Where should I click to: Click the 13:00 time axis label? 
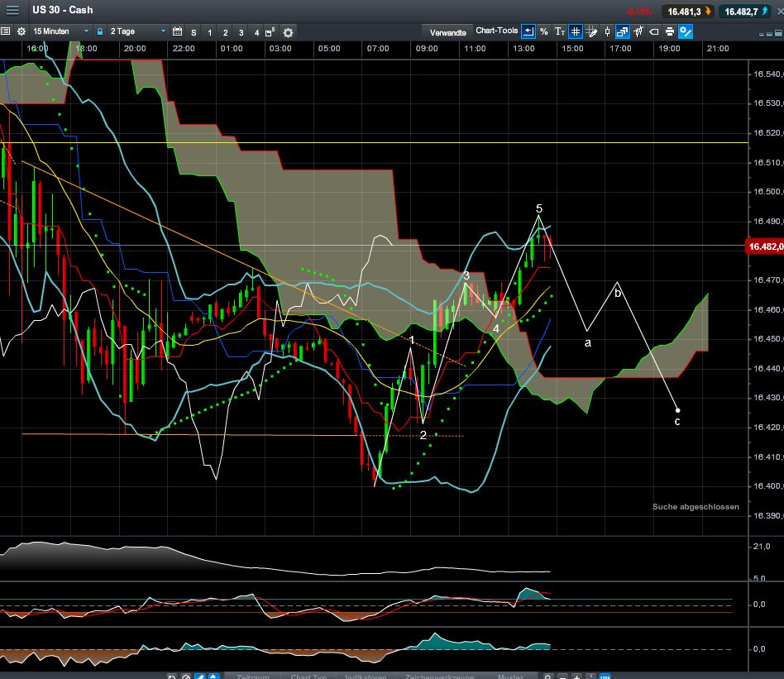pos(523,49)
